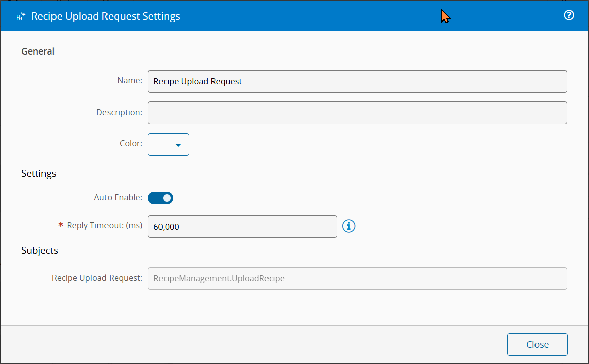Click the Subjects section heading
This screenshot has width=589, height=364.
[39, 250]
